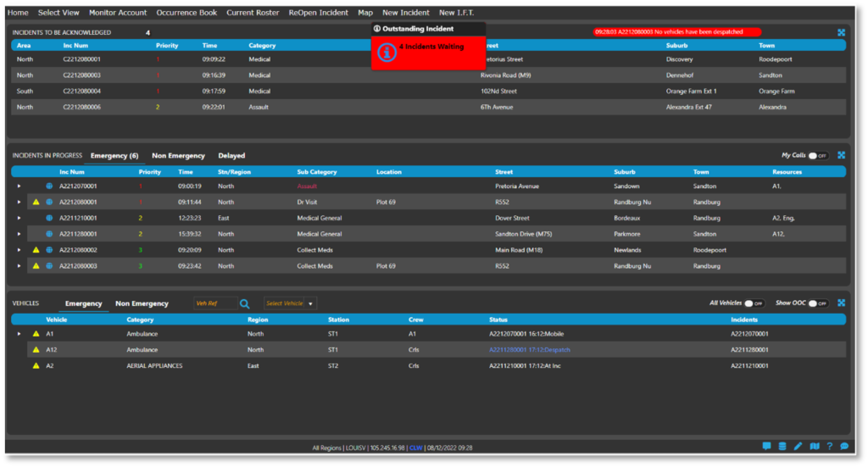
Task: Open the database stack icon in status bar
Action: (x=782, y=446)
